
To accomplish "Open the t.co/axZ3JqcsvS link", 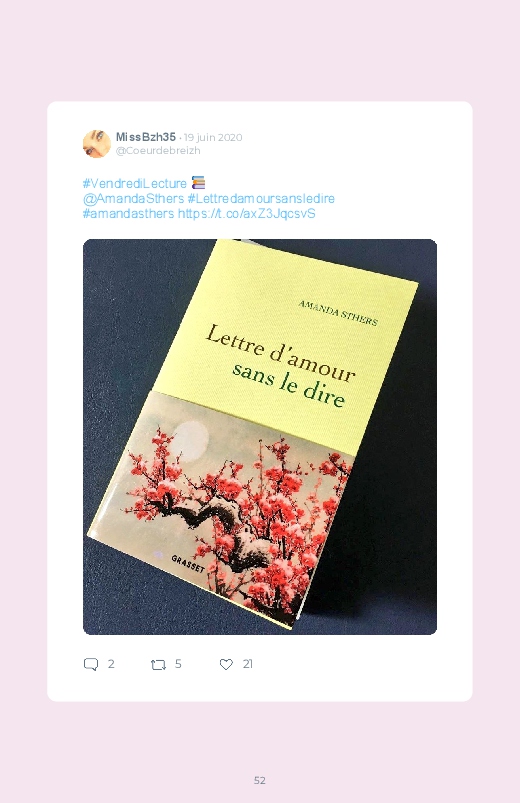I will click(246, 214).
